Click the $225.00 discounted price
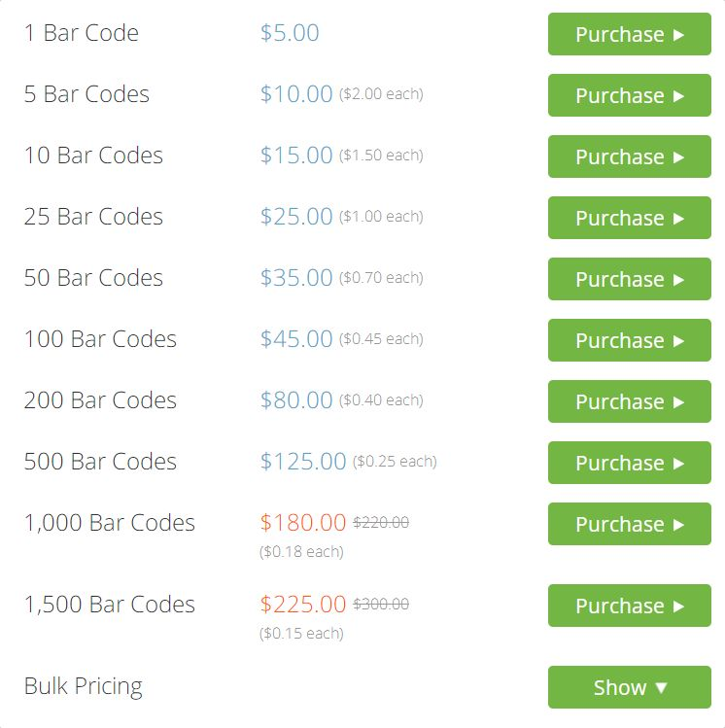Screen dimensions: 725x728 (x=303, y=605)
